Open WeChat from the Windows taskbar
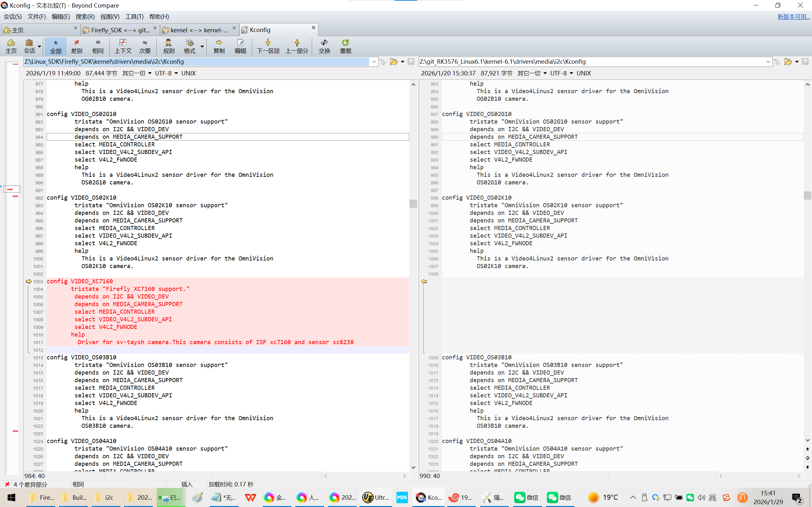Image resolution: width=812 pixels, height=507 pixels. tap(526, 497)
